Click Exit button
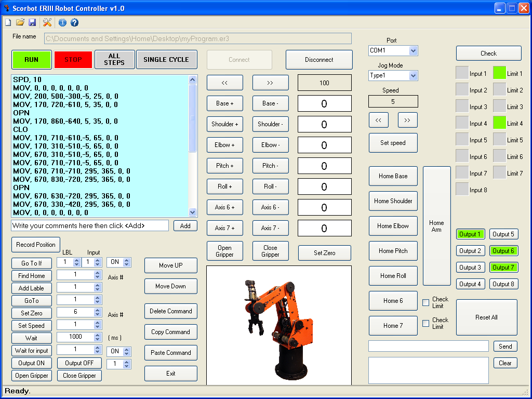Image resolution: width=532 pixels, height=399 pixels. (171, 374)
